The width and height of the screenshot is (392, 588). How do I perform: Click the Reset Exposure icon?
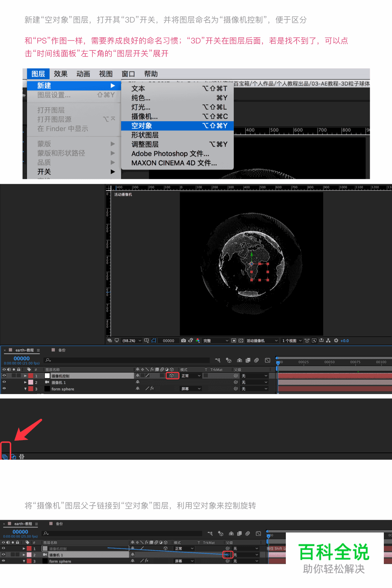coord(336,341)
